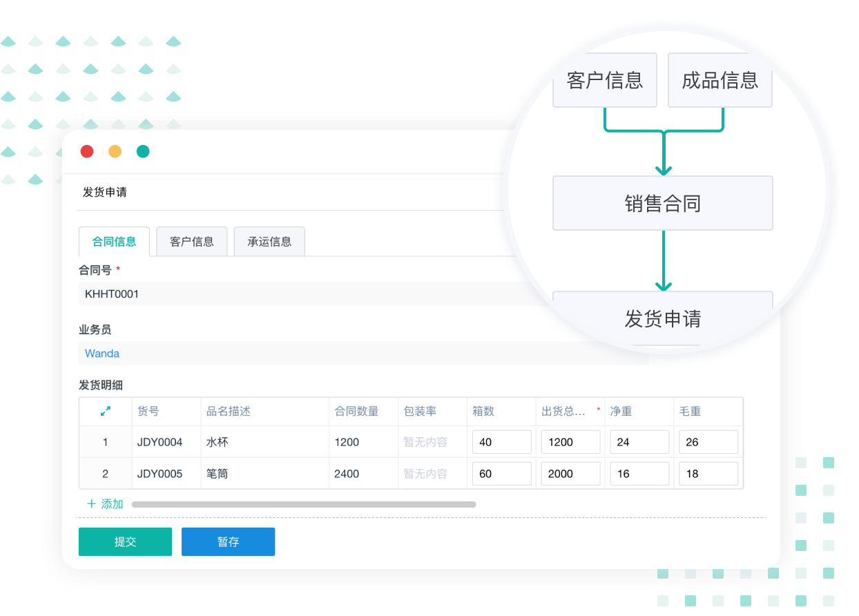Click the red window dot
The height and width of the screenshot is (616, 859).
87,151
